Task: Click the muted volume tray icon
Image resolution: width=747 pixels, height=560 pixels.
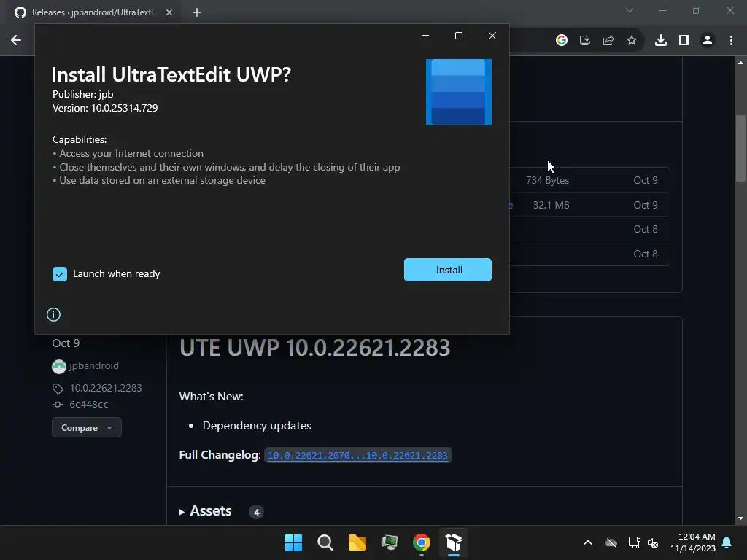Action: click(x=653, y=542)
